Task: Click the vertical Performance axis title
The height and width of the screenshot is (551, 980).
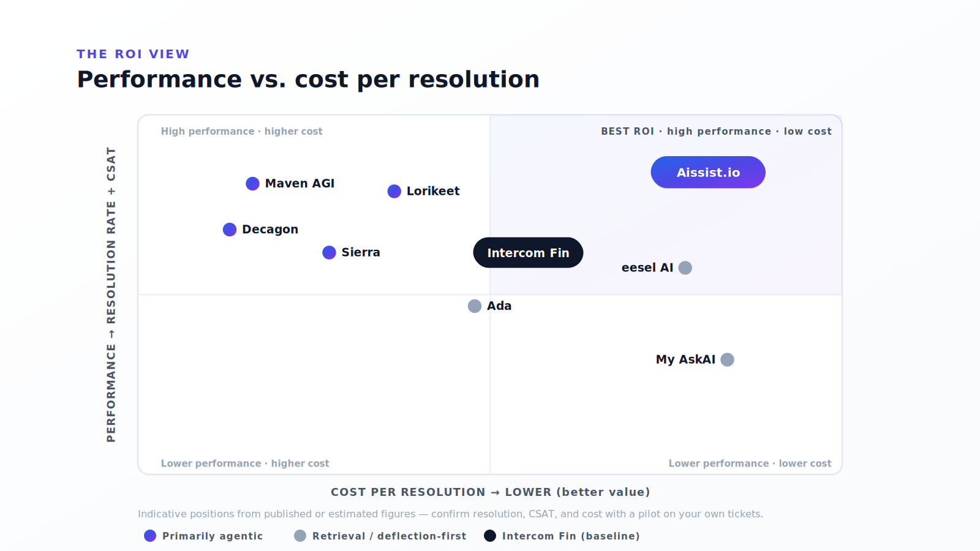Action: pyautogui.click(x=111, y=294)
